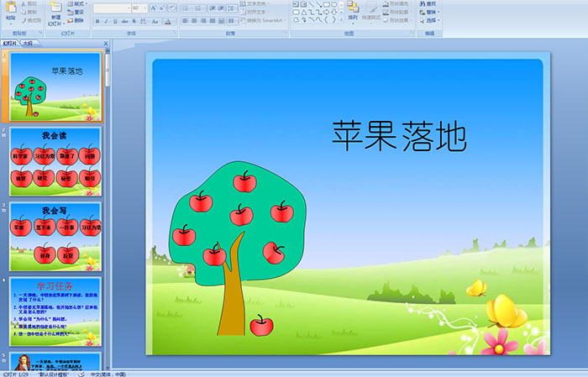Click the spell check icon in status bar
This screenshot has height=377, width=588.
(81, 374)
